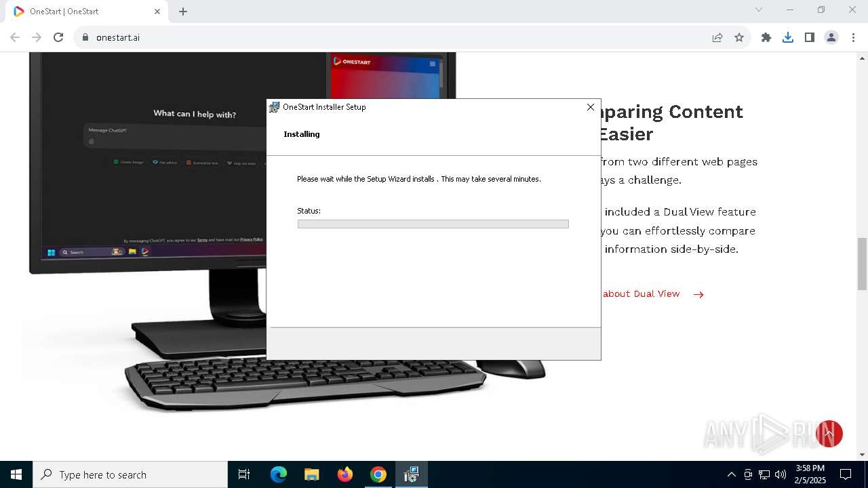Launch Microsoft Edge from taskbar
Image resolution: width=868 pixels, height=488 pixels.
point(279,474)
